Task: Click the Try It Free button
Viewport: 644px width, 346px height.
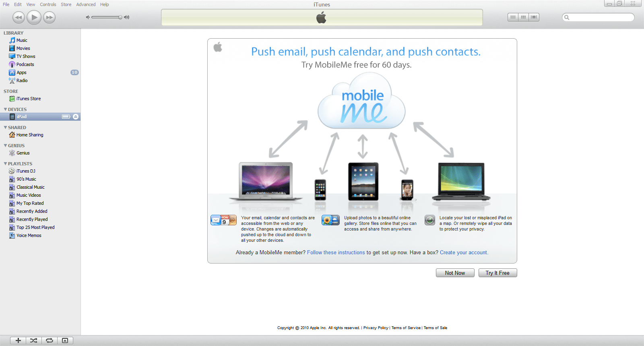Action: 498,273
